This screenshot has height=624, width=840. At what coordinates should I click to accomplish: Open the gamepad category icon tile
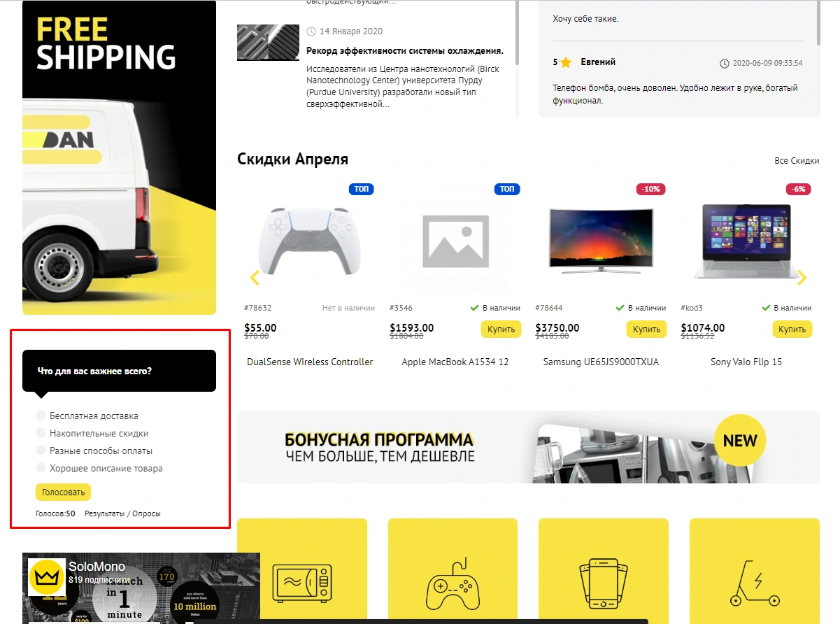(453, 571)
